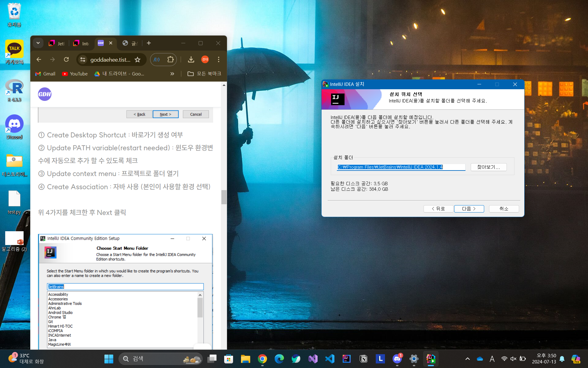This screenshot has height=368, width=588.
Task: Click the blue extension icon beside the address bar
Action: (156, 59)
